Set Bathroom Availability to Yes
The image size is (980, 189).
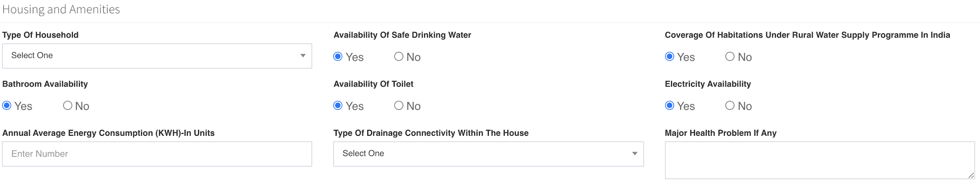point(7,106)
